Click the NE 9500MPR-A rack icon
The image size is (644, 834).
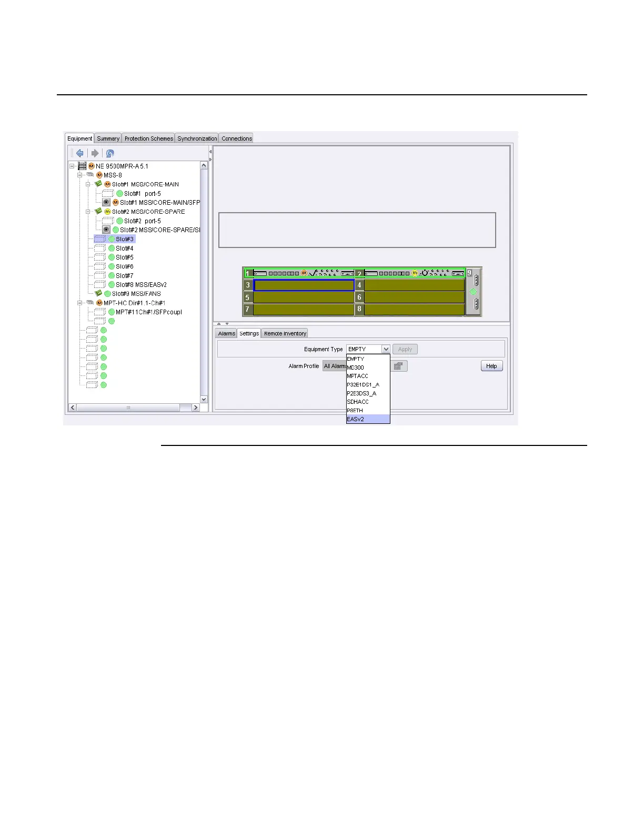point(82,166)
